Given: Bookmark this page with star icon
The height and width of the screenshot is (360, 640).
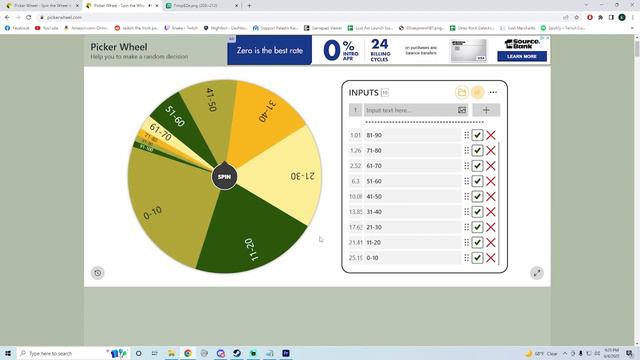Looking at the screenshot, I should point(576,18).
